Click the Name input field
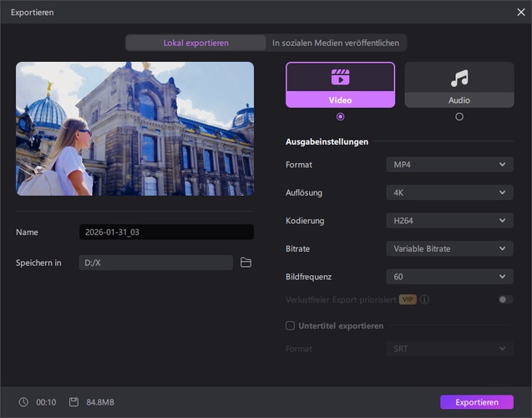532x418 pixels. [166, 232]
